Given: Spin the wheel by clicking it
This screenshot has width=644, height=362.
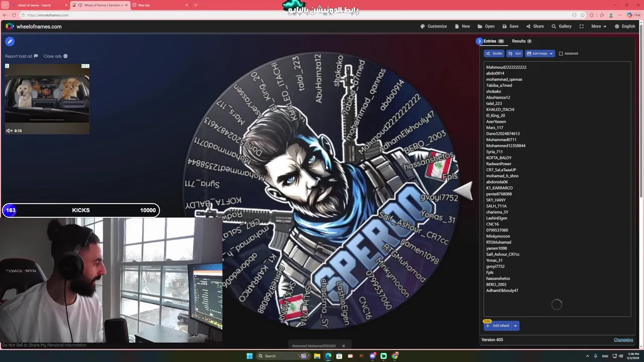Looking at the screenshot, I should tap(321, 191).
